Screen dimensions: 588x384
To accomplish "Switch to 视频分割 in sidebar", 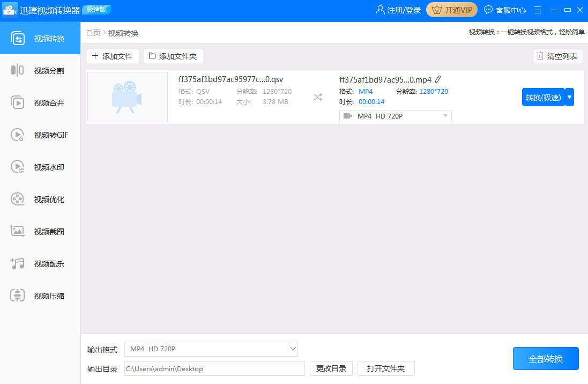I will pos(40,71).
